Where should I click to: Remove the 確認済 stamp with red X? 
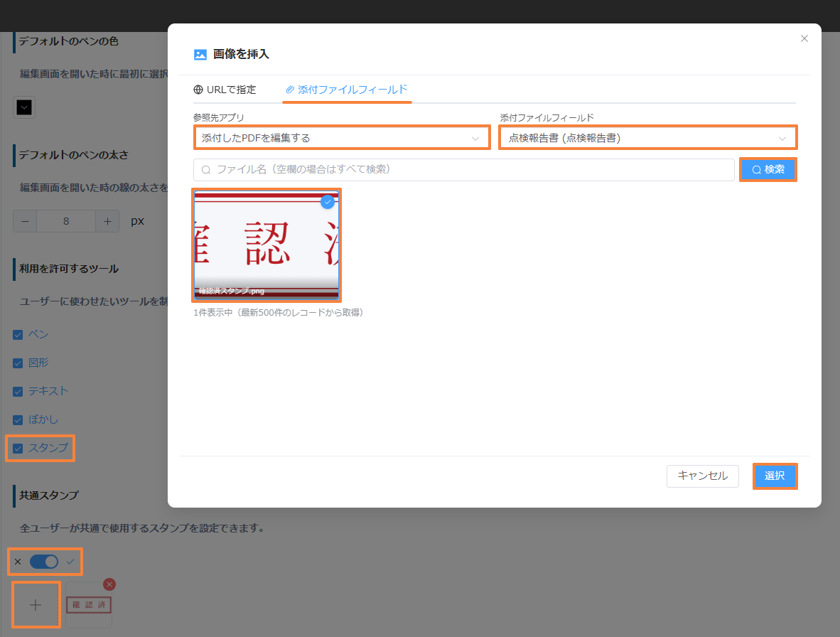[x=109, y=584]
